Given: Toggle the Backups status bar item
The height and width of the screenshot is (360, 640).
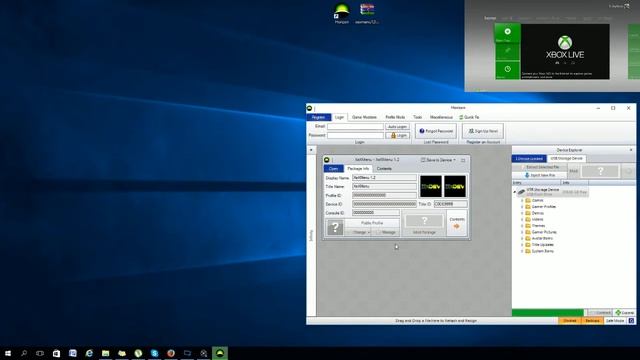Looking at the screenshot, I should [592, 321].
